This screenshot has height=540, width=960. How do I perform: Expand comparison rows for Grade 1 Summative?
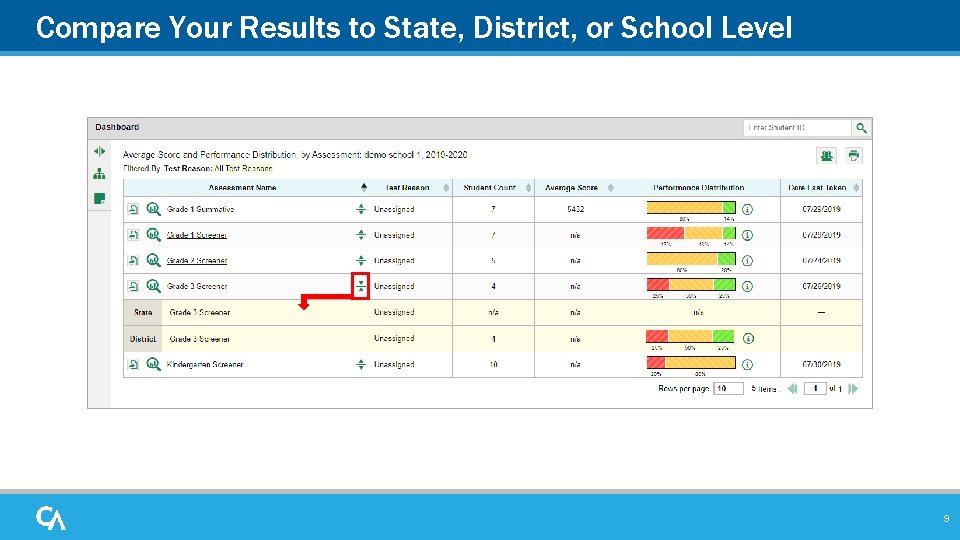(x=361, y=209)
